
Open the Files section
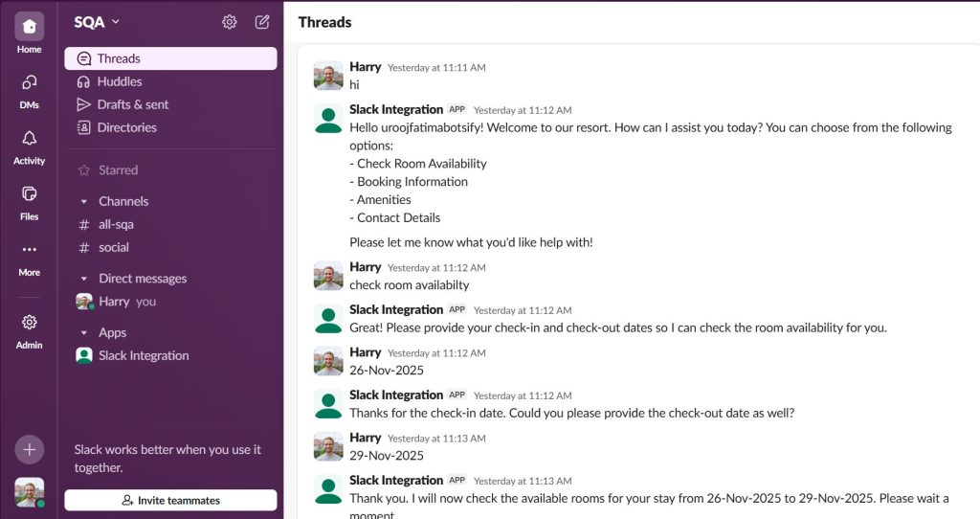click(29, 194)
